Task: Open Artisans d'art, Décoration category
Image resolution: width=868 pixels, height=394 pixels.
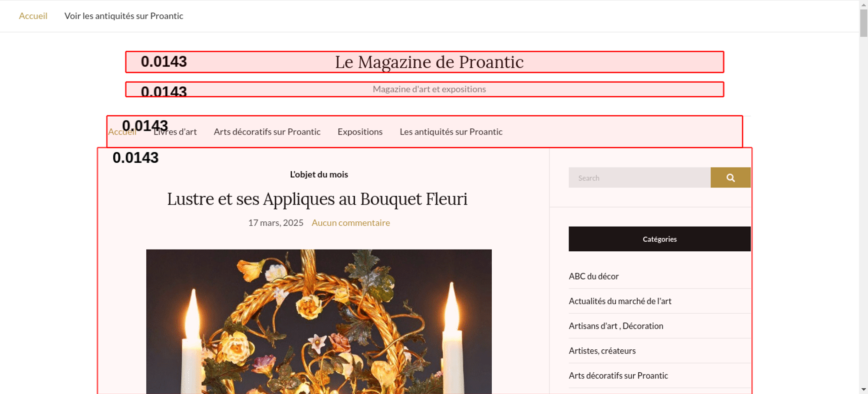Action: point(616,326)
